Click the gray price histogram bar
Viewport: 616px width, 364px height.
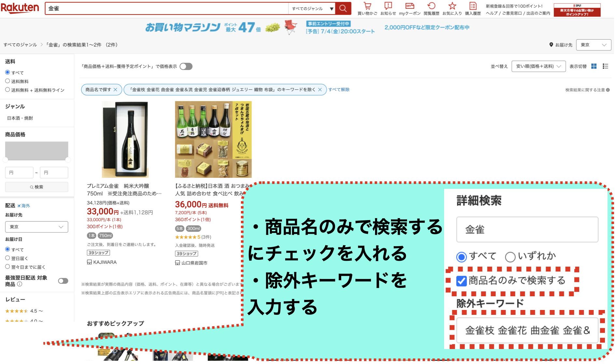pyautogui.click(x=36, y=150)
